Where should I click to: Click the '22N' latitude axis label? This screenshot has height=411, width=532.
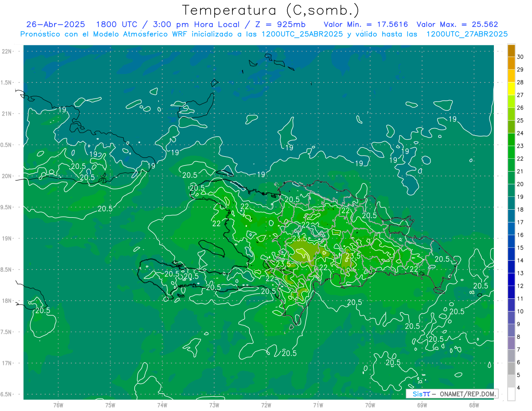tap(7, 51)
